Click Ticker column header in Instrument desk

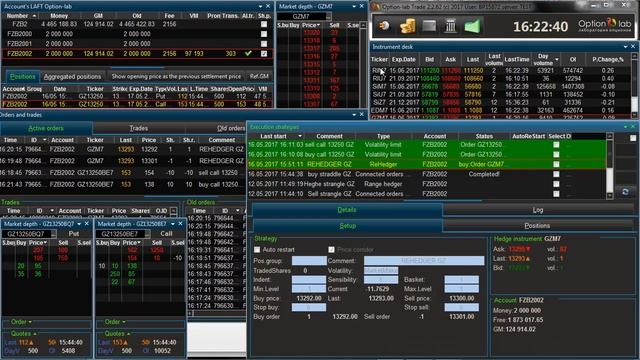[x=379, y=60]
